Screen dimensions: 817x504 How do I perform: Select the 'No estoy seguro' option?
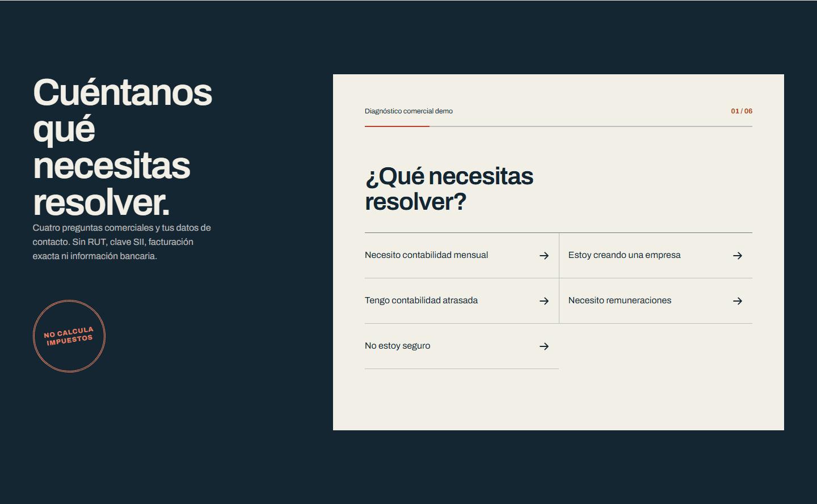coord(461,346)
